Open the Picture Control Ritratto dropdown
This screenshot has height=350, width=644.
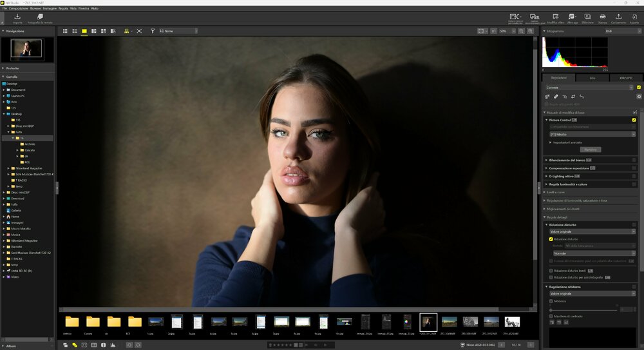pyautogui.click(x=592, y=134)
